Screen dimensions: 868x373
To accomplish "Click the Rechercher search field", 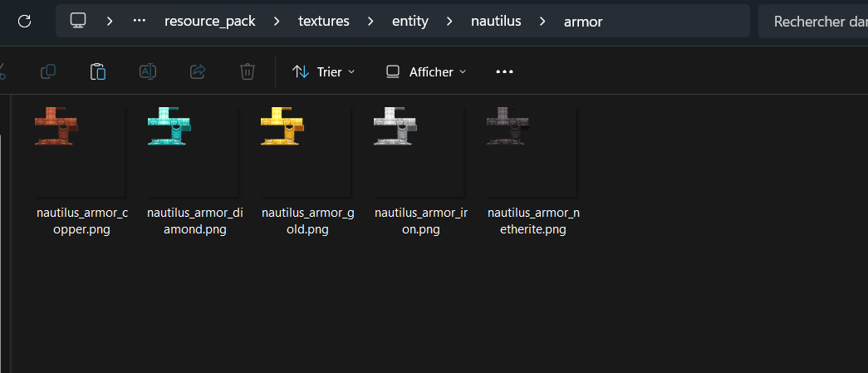I will (814, 22).
